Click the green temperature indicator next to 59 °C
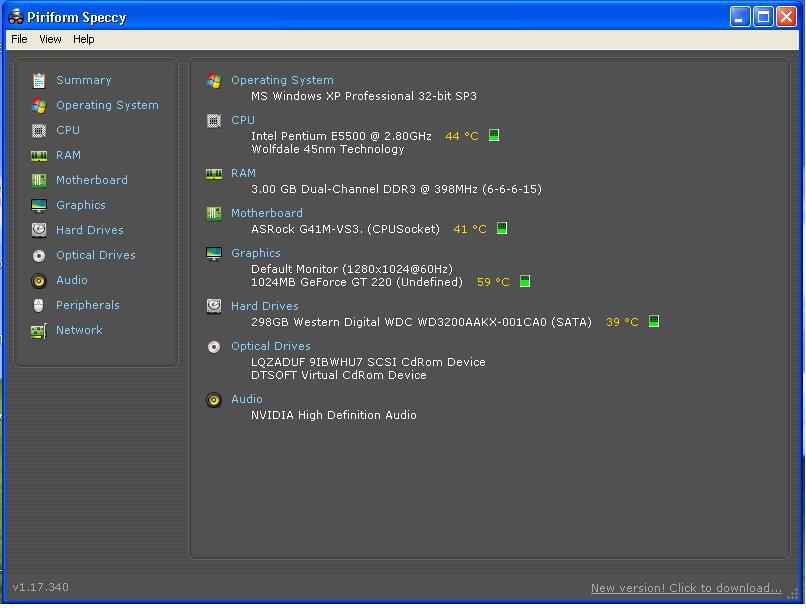 [525, 281]
